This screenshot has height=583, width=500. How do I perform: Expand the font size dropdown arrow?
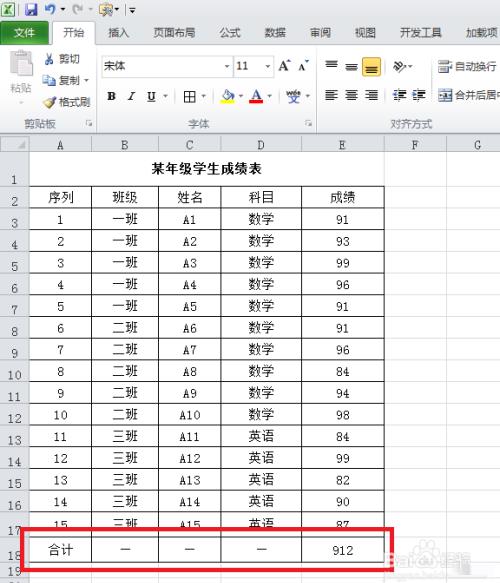(x=268, y=67)
